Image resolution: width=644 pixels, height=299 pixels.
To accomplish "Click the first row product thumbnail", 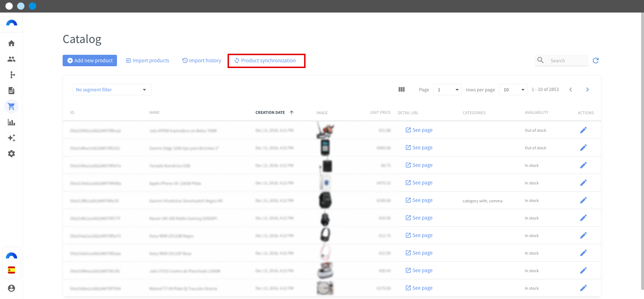I will click(325, 130).
